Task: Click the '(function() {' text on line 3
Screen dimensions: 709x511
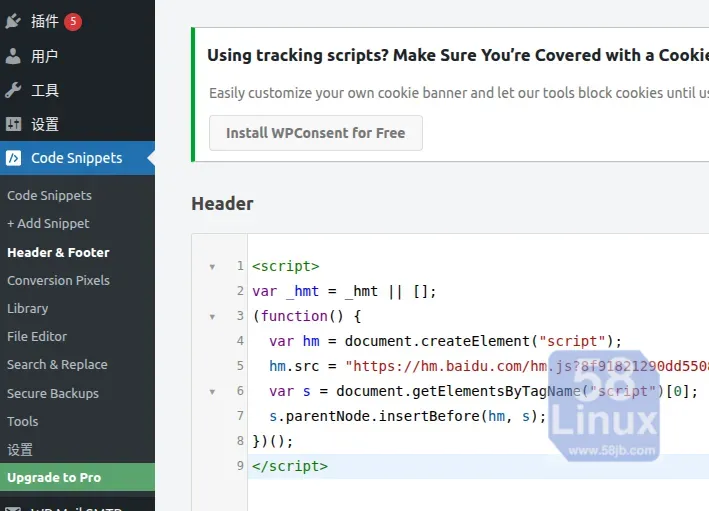Action: (307, 316)
